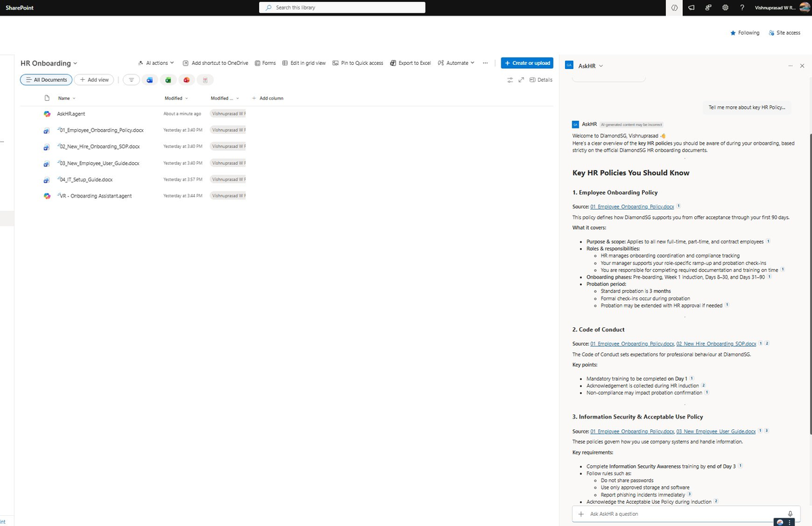The width and height of the screenshot is (812, 526).
Task: Open the SharePoint settings gear icon
Action: tap(725, 7)
